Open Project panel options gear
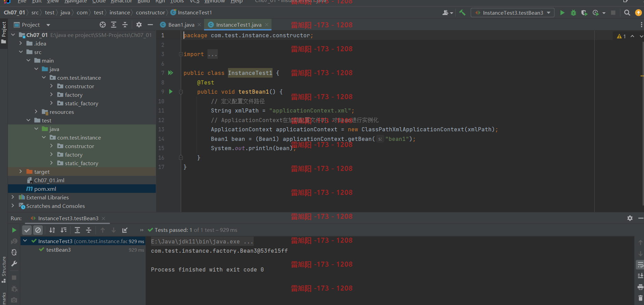644x305 pixels. (x=139, y=25)
